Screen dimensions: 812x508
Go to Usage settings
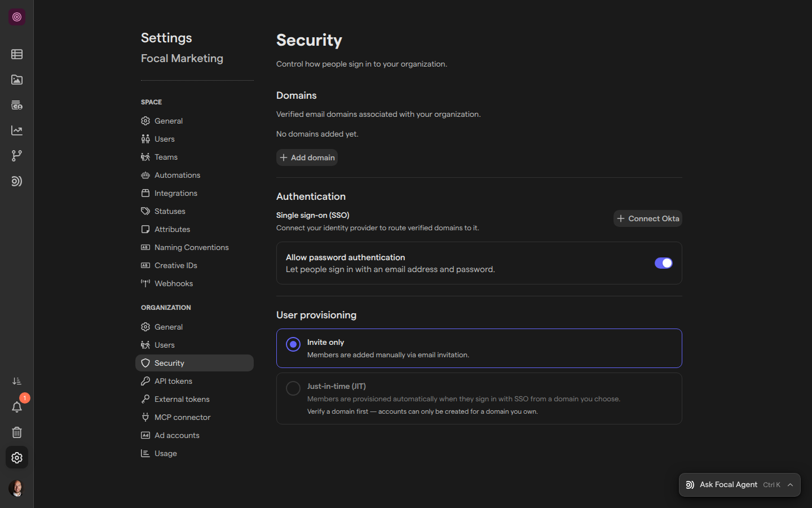coord(195,453)
